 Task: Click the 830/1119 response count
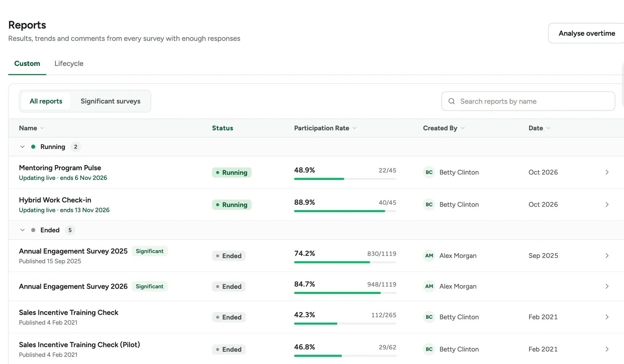click(x=382, y=254)
